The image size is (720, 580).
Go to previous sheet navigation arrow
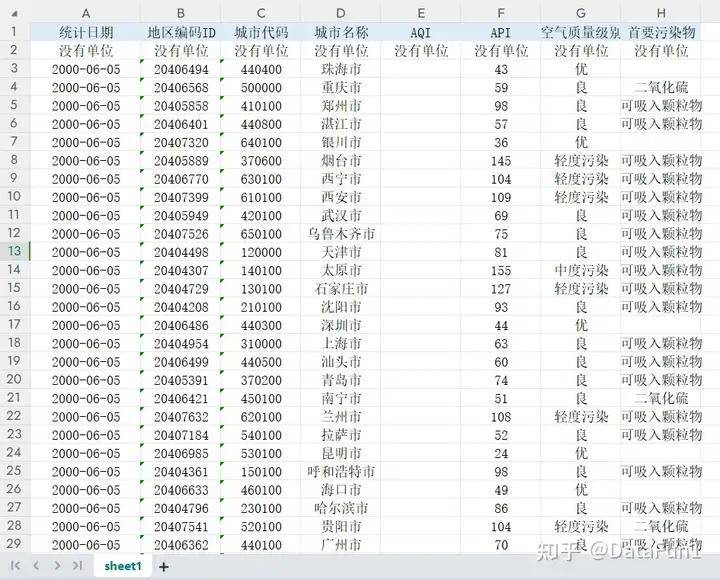coord(36,565)
